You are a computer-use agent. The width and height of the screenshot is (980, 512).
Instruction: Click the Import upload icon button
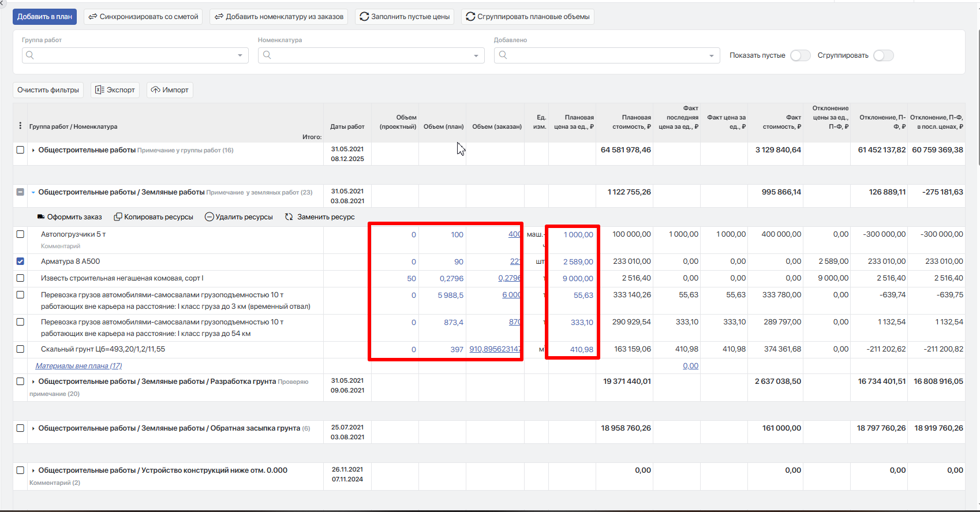170,90
